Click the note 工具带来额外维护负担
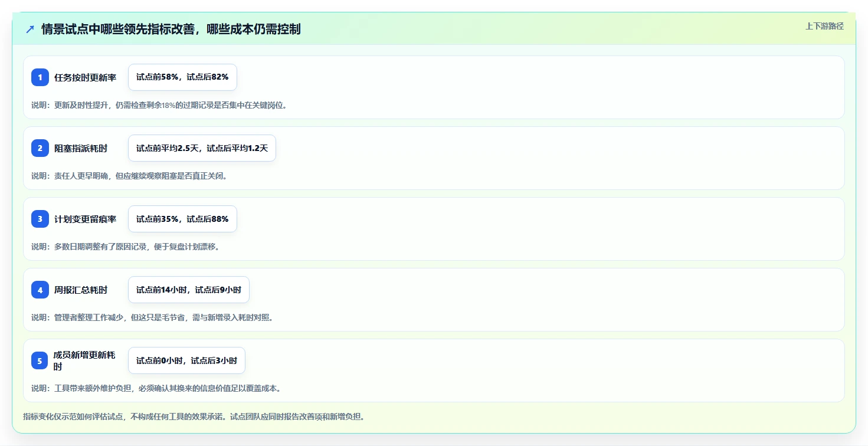This screenshot has height=446, width=868. (x=157, y=388)
